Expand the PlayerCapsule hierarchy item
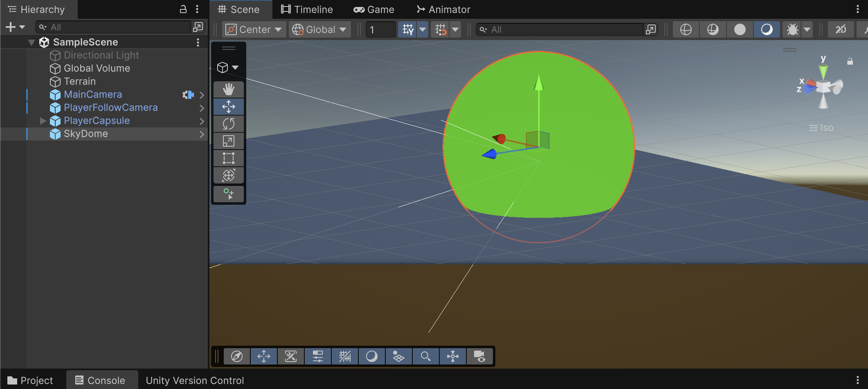868x389 pixels. click(43, 121)
